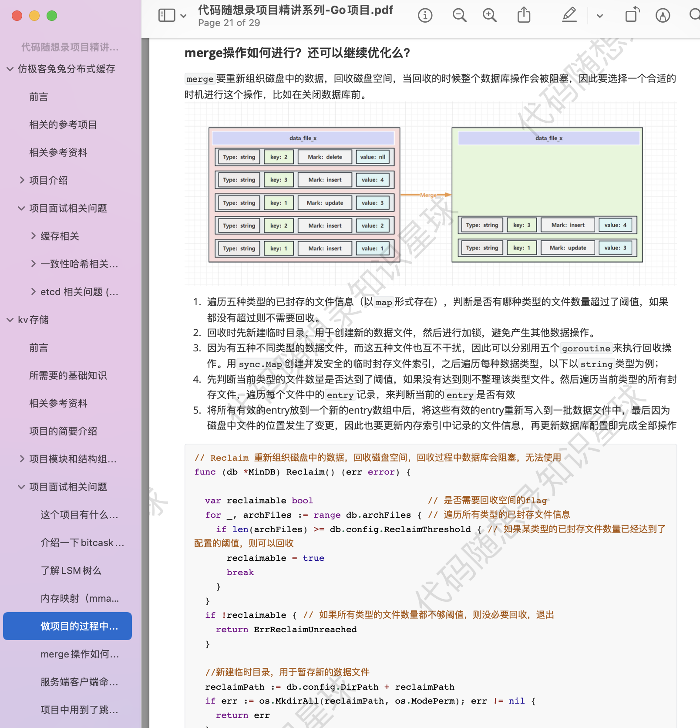Click the func Reclaim code line
This screenshot has height=728, width=700.
click(x=303, y=472)
